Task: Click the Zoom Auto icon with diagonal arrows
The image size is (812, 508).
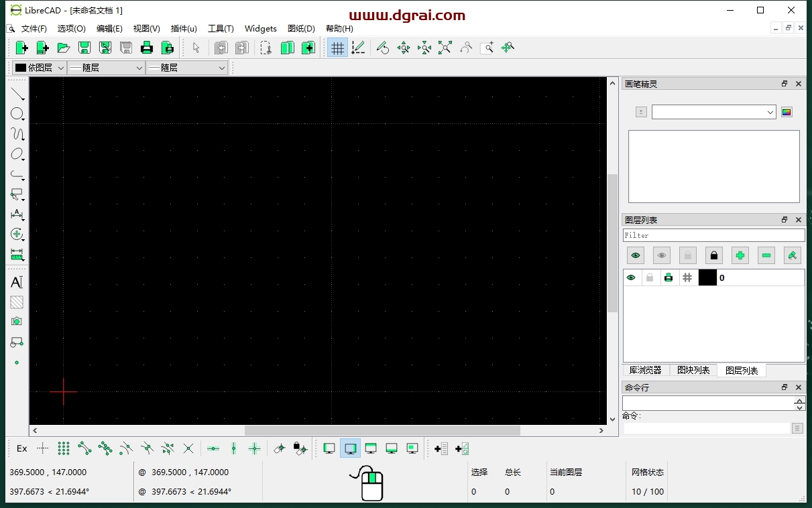Action: click(x=445, y=48)
